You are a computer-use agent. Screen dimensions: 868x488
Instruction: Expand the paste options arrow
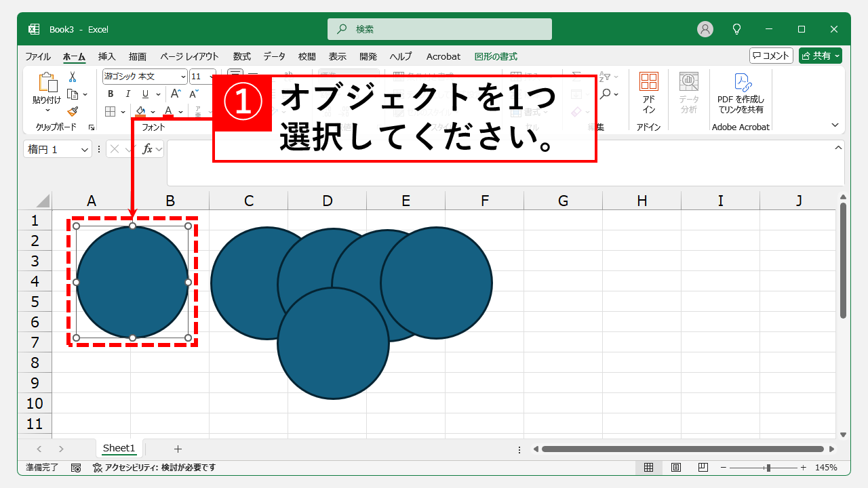tap(47, 111)
